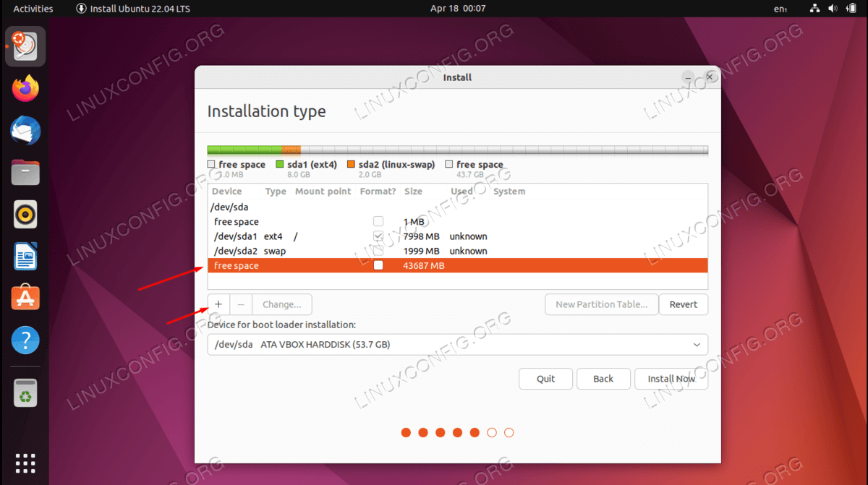Click the network status icon in top bar
The height and width of the screenshot is (485, 868).
pyautogui.click(x=814, y=9)
